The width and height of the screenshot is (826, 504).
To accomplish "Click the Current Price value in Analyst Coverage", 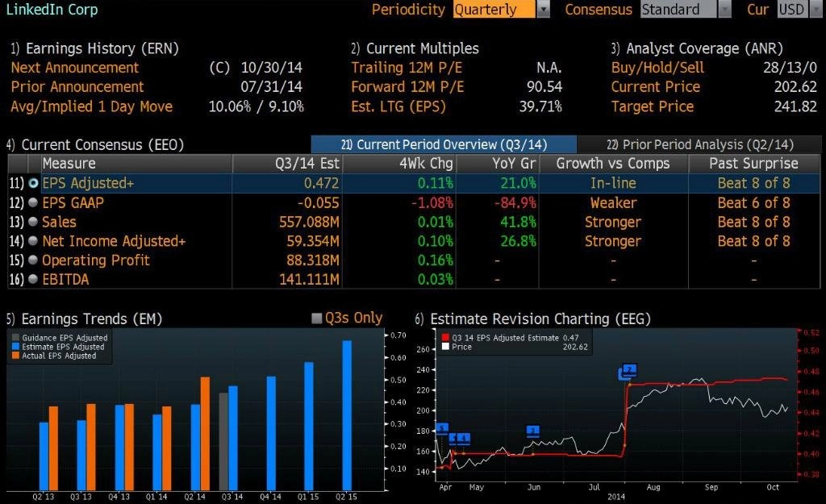I will pos(795,87).
